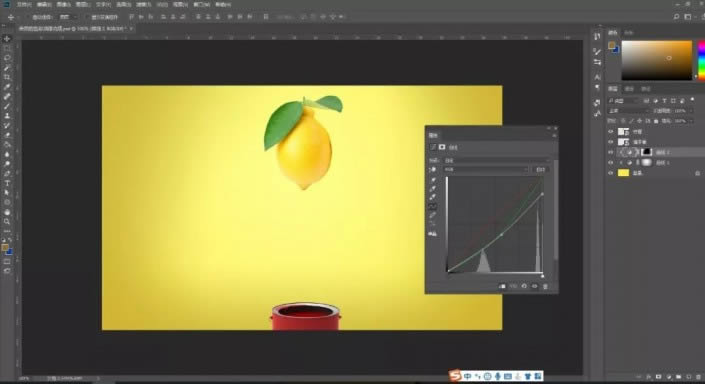The image size is (705, 384).
Task: Activate the on-image adjustment tool in Curves
Action: click(x=433, y=170)
